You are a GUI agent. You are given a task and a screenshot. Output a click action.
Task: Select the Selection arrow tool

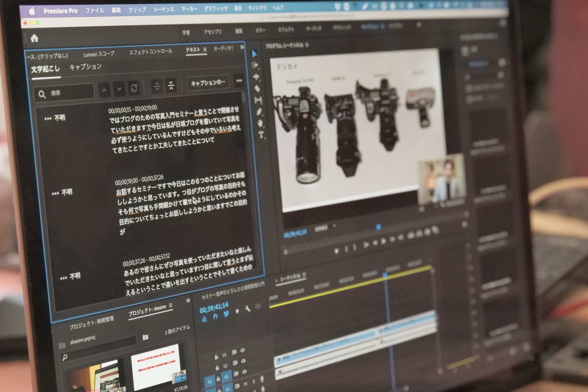[x=254, y=54]
